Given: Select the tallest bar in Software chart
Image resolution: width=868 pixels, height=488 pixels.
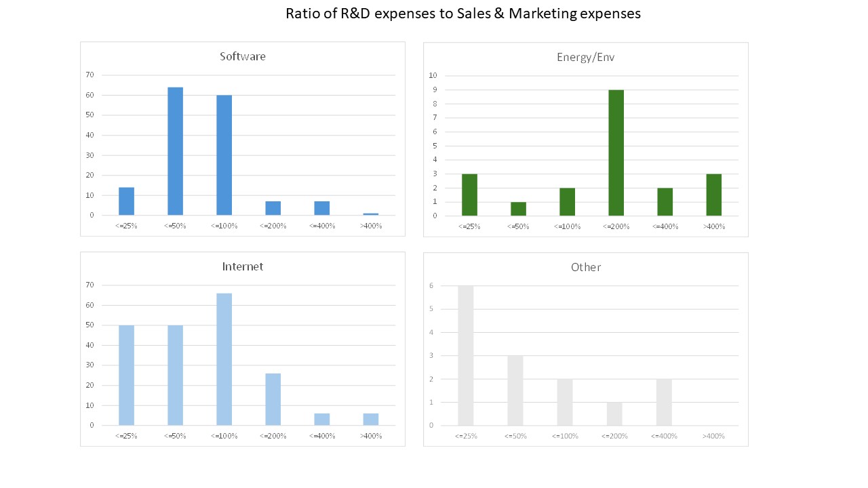Looking at the screenshot, I should click(x=175, y=151).
